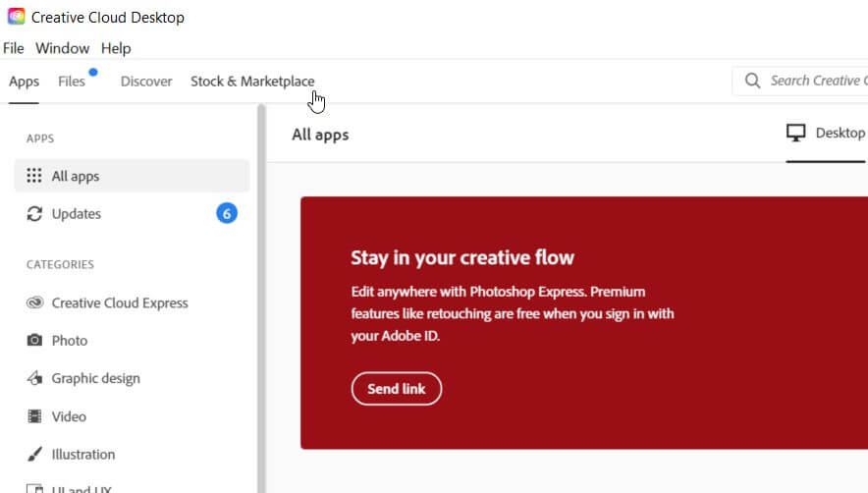868x493 pixels.
Task: Click the sidebar vertical scrollbar
Action: pos(261,295)
